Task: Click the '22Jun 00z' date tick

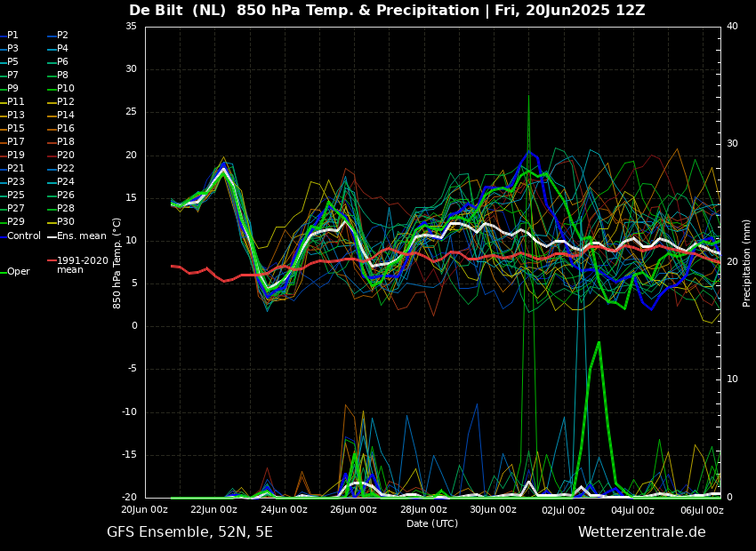Action: click(x=213, y=510)
